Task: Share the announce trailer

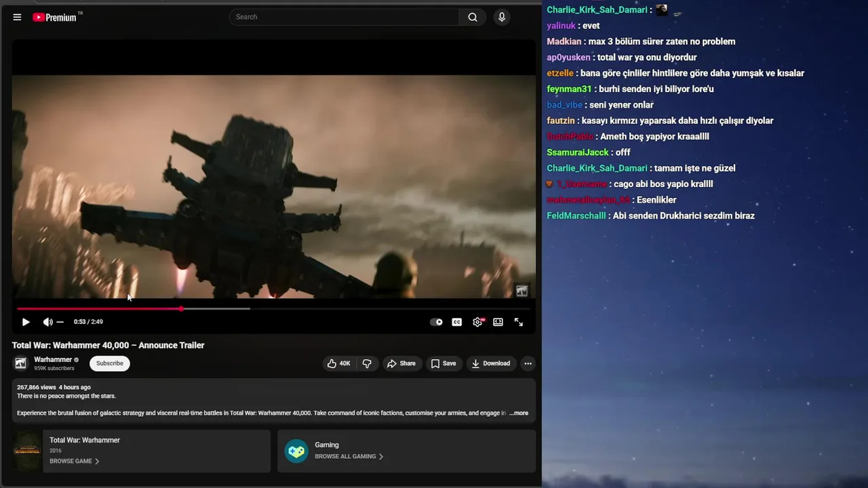Action: pos(401,363)
